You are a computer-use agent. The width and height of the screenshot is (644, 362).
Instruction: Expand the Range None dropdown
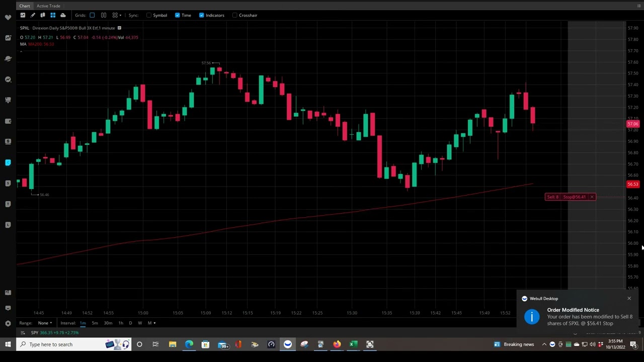44,323
